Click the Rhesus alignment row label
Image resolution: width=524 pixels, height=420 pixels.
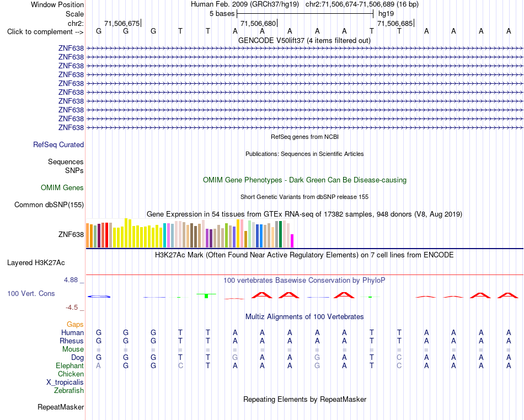pos(72,341)
